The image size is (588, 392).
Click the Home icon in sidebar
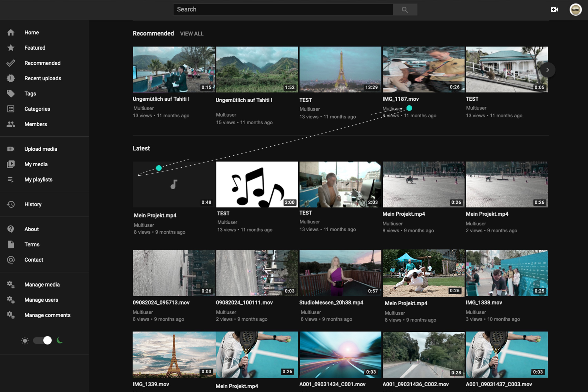tap(11, 33)
